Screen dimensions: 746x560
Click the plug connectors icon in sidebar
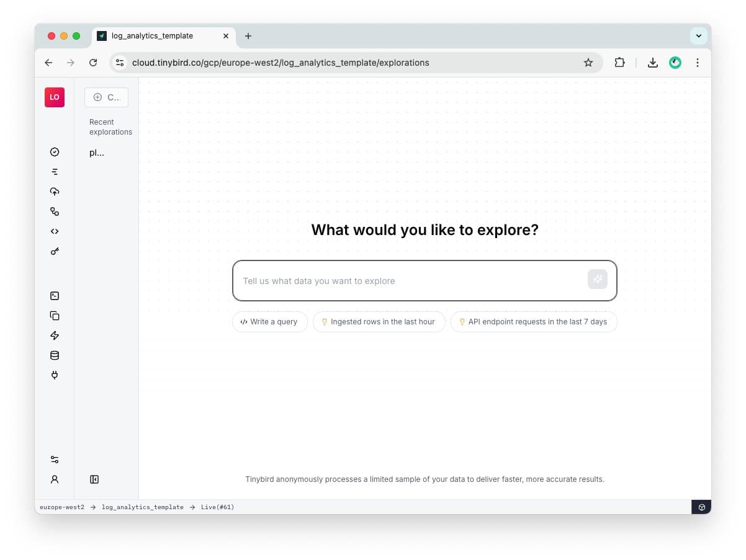(x=55, y=375)
